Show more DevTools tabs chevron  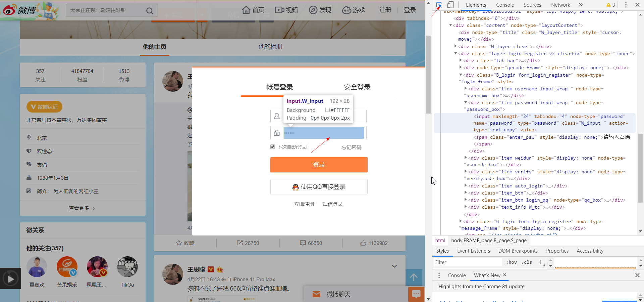tap(581, 5)
